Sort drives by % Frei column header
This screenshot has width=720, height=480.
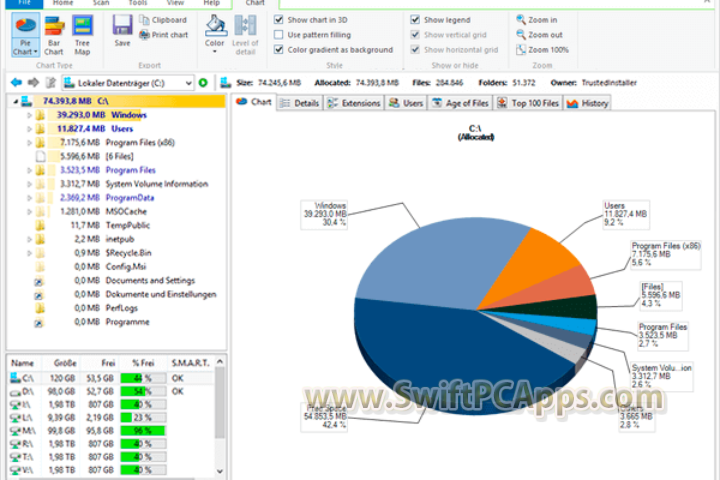tap(143, 363)
